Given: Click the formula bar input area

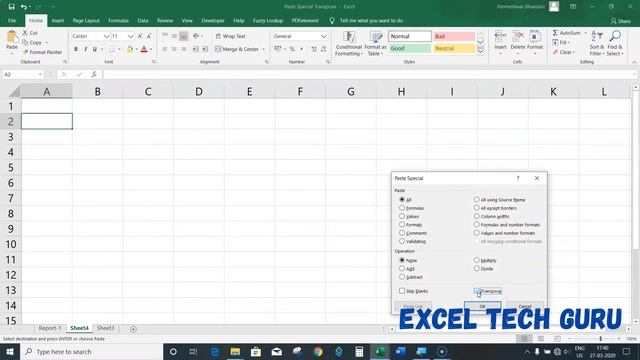Looking at the screenshot, I should click(x=369, y=74).
